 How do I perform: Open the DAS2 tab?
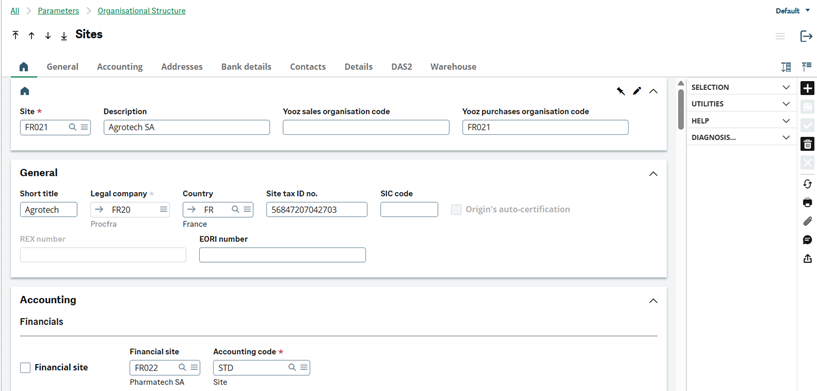[x=402, y=67]
